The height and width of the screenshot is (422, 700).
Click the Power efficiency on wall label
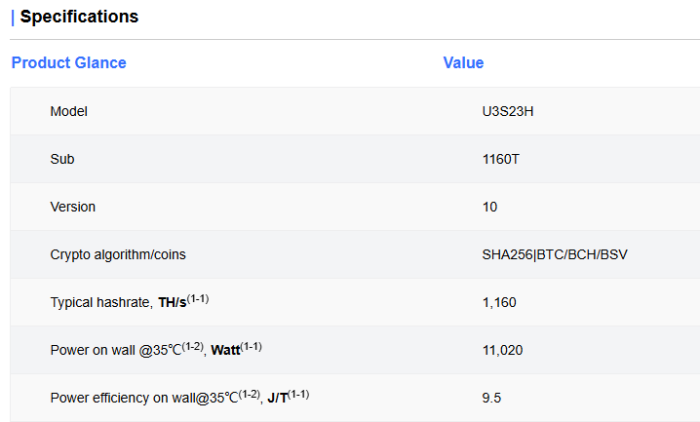tap(141, 398)
